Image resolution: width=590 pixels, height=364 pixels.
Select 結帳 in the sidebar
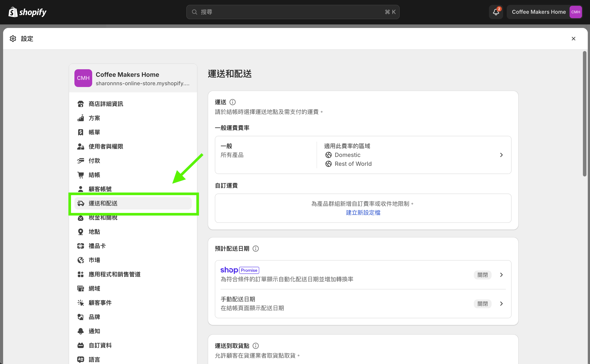click(133, 175)
